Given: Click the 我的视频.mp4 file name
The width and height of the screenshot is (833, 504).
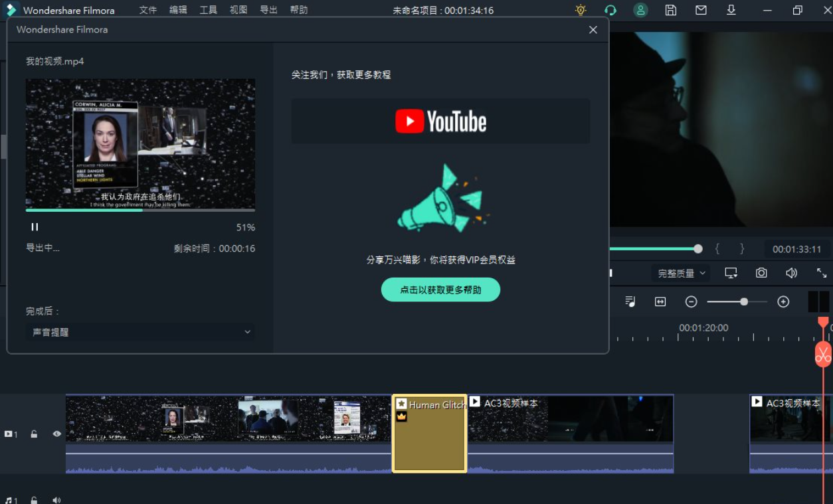Looking at the screenshot, I should tap(55, 61).
